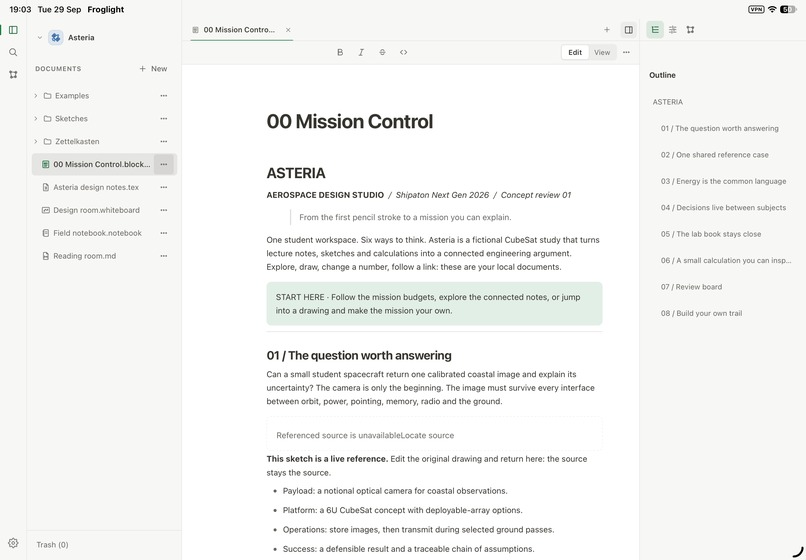Toggle the right side panel icon
The height and width of the screenshot is (560, 806).
tap(628, 30)
